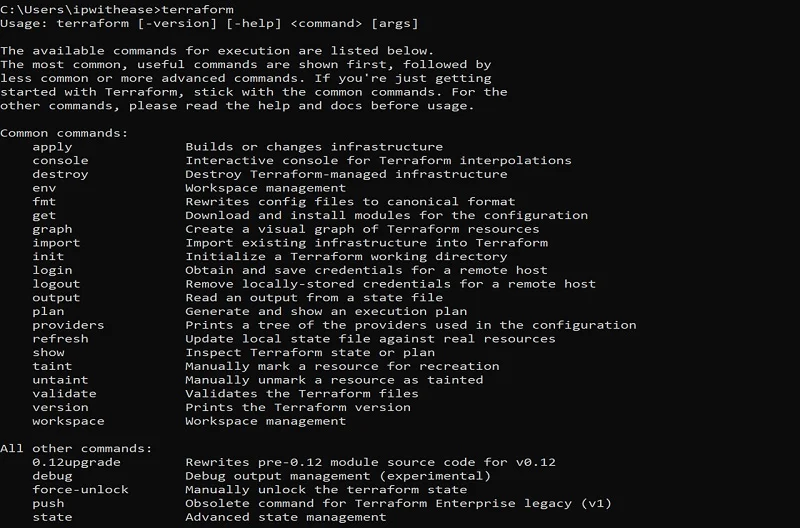Image resolution: width=800 pixels, height=528 pixels.
Task: Click the 'fmt' command entry
Action: tap(44, 202)
